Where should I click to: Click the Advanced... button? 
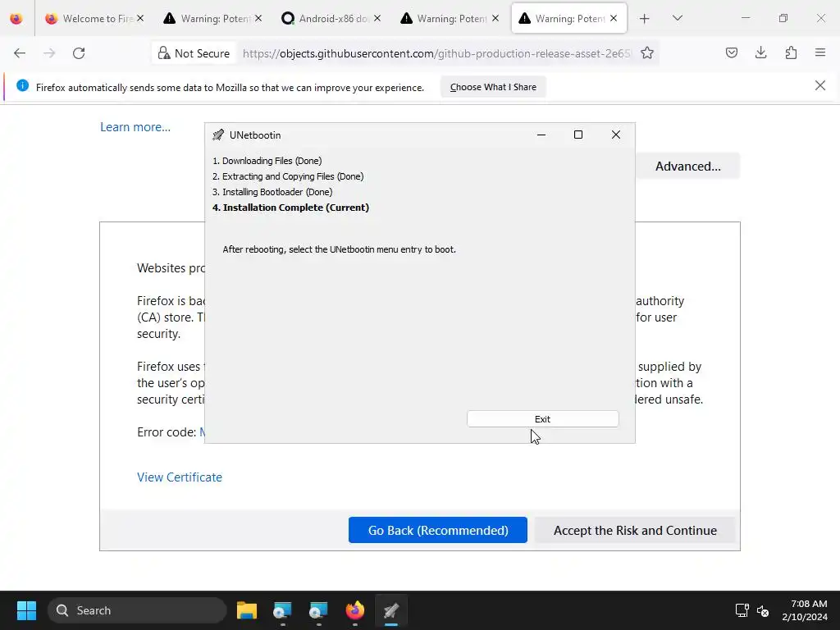(688, 166)
